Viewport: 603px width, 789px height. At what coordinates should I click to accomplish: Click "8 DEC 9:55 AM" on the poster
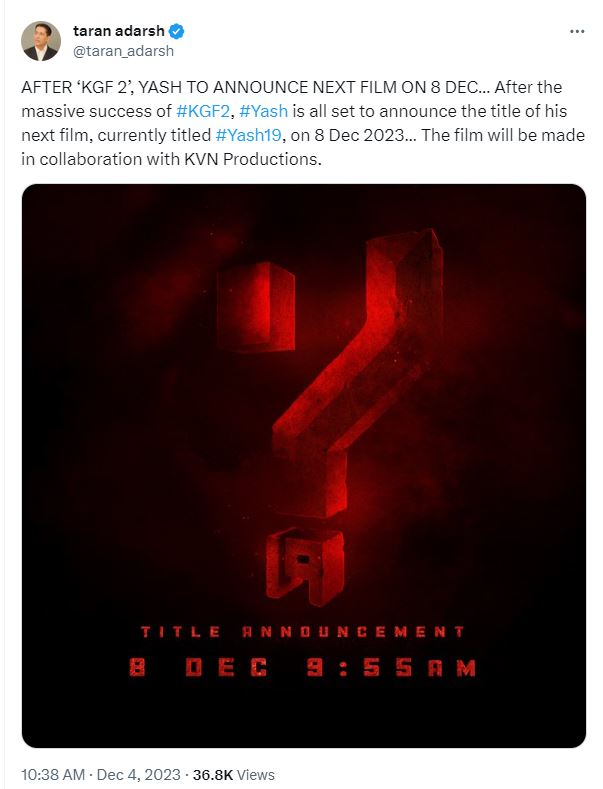302,669
